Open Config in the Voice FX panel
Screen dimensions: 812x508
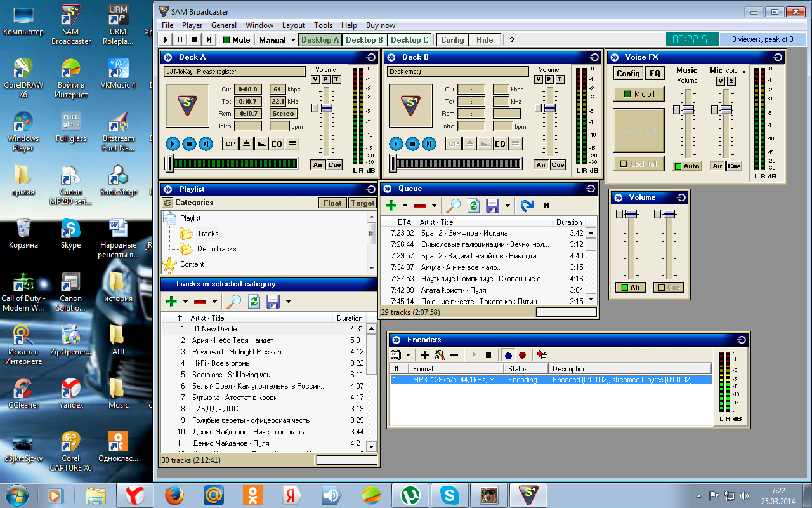628,74
